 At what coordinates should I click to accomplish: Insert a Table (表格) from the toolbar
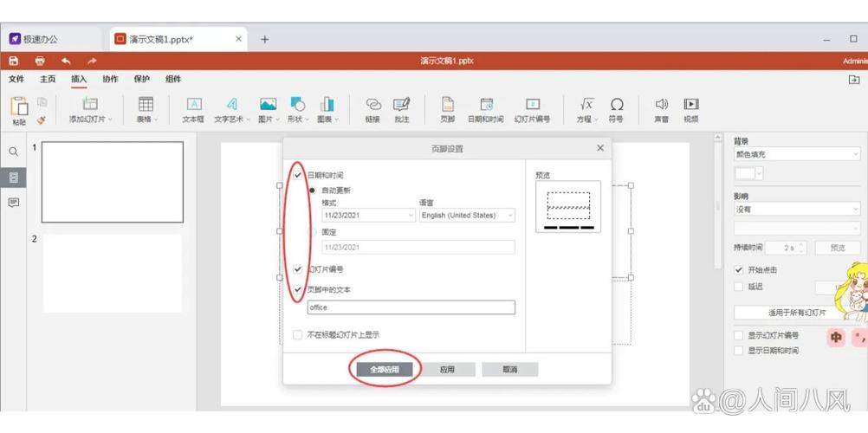click(146, 104)
